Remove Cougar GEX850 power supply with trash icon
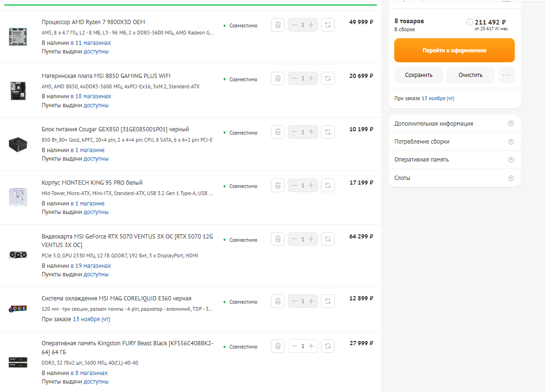This screenshot has width=545, height=392. click(278, 132)
